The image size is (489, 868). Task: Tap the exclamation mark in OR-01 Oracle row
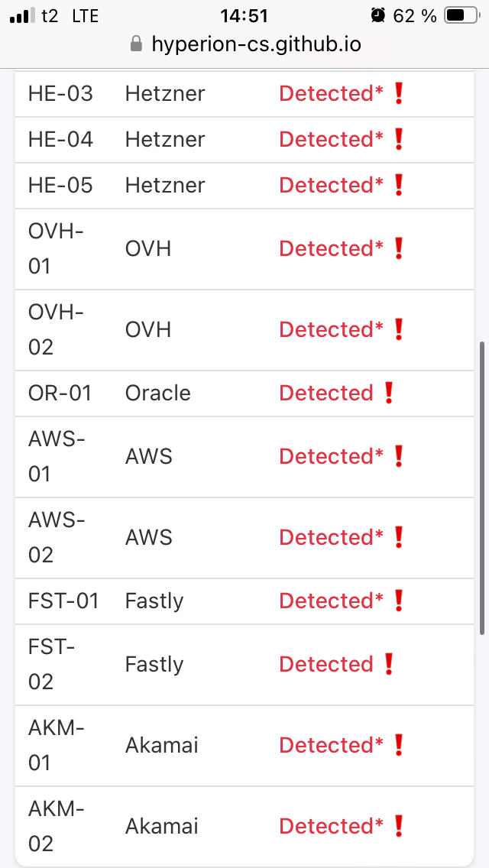point(388,393)
